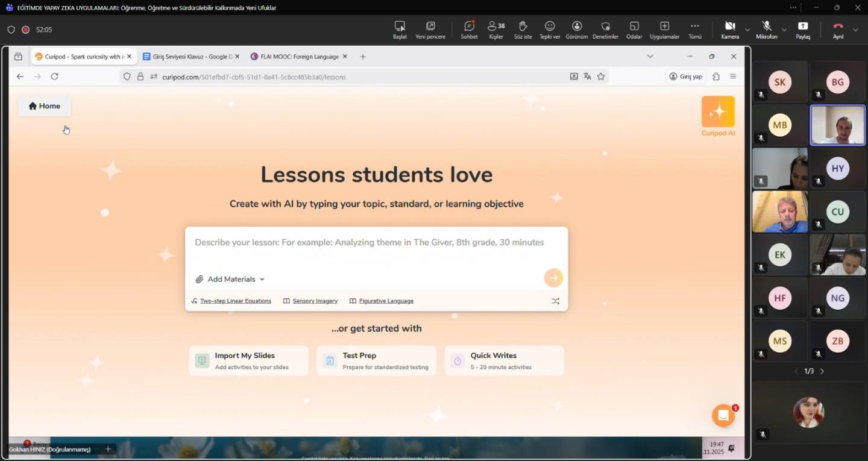Bookmark page with star icon

[601, 77]
